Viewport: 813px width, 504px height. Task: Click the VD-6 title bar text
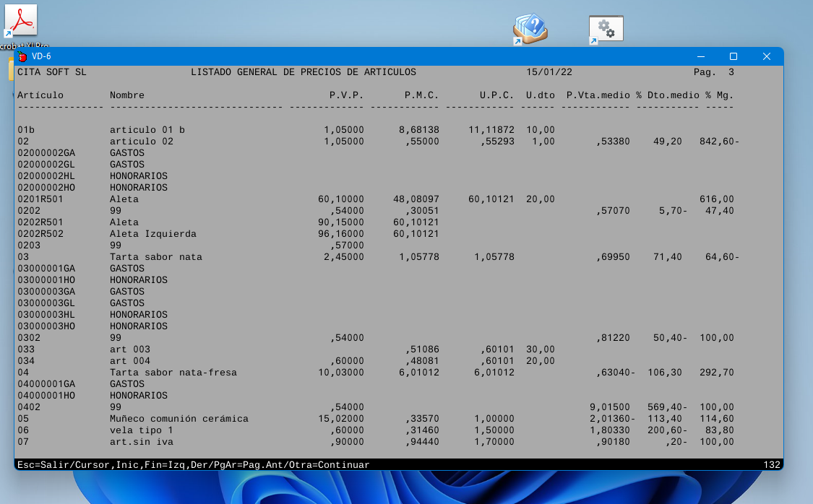click(41, 56)
